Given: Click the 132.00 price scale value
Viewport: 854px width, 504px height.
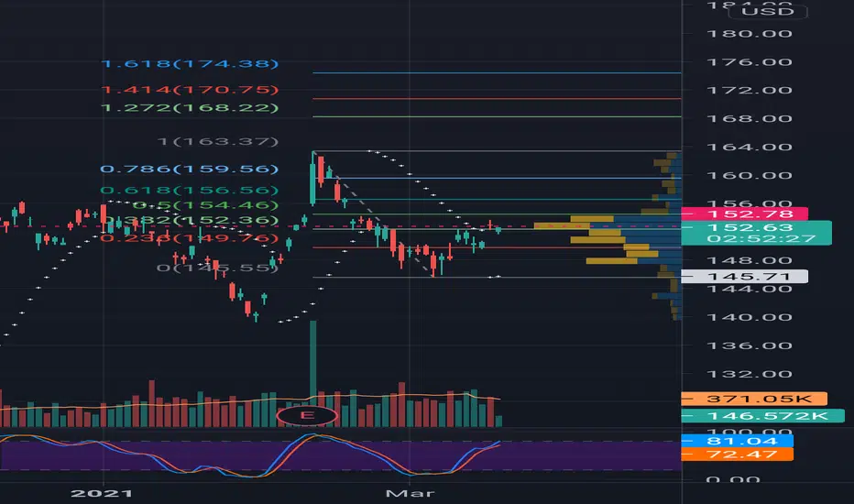Looking at the screenshot, I should [749, 374].
